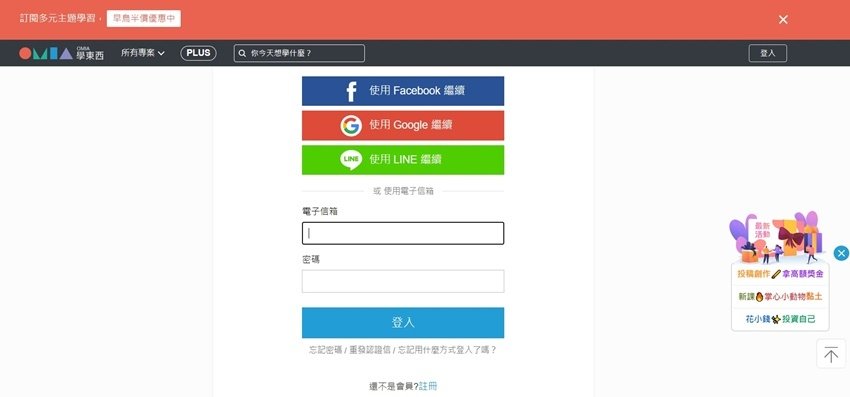Open the PLUS section

click(198, 53)
